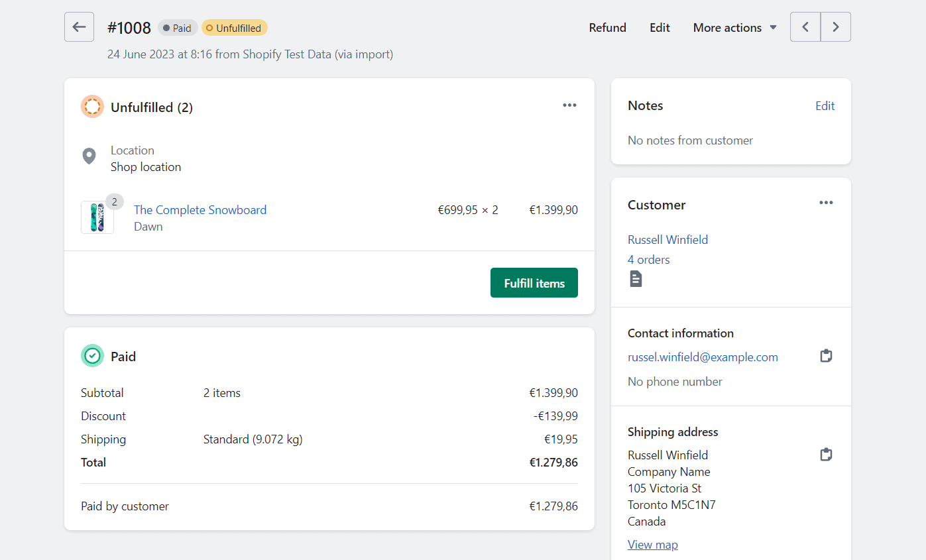
Task: Select the Edit action in the header
Action: click(660, 28)
